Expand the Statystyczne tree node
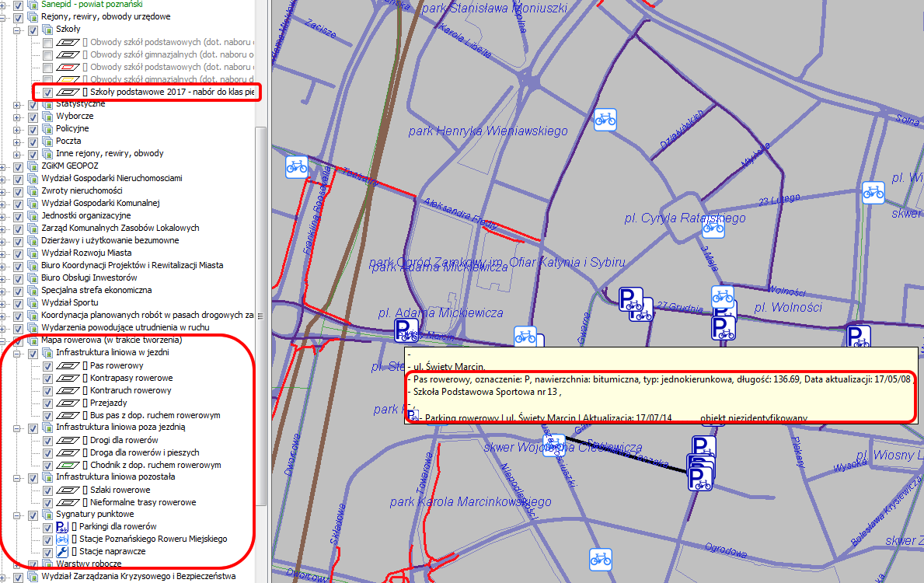Image resolution: width=924 pixels, height=583 pixels. coord(18,104)
